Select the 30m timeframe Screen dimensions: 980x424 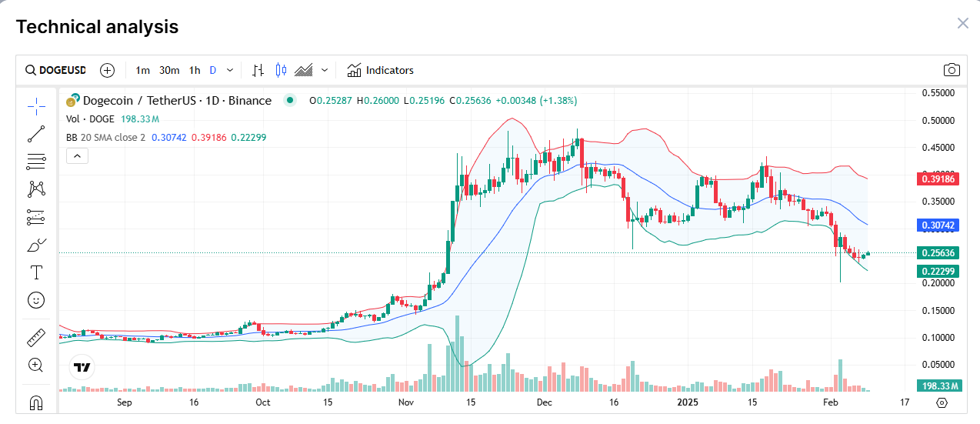(169, 70)
